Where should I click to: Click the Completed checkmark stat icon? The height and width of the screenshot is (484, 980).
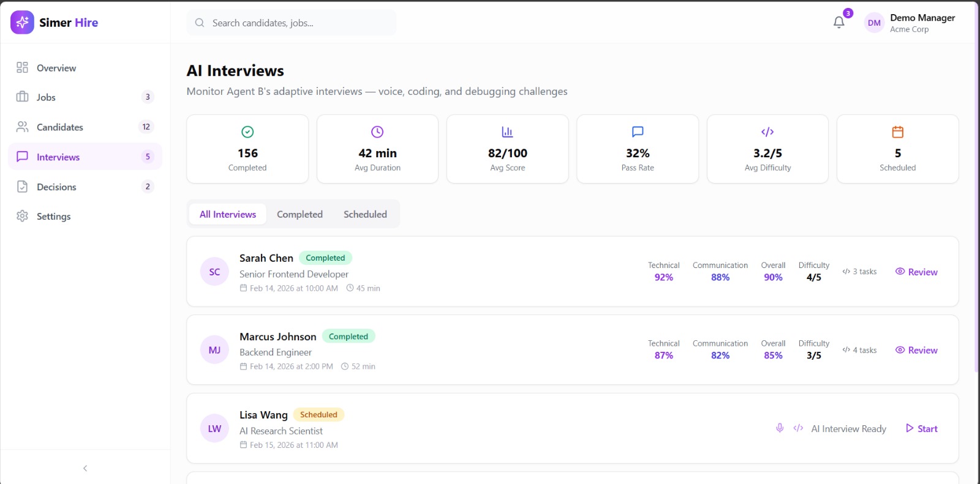(x=247, y=132)
